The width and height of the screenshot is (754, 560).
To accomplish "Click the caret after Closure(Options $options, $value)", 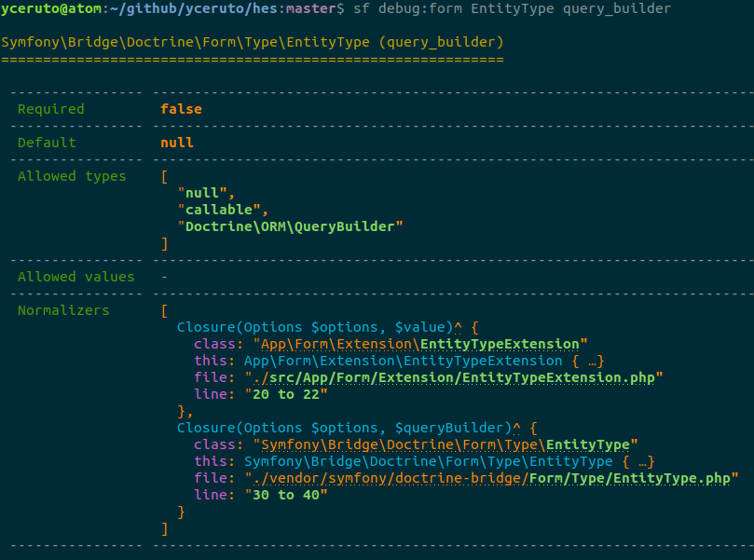I will pyautogui.click(x=458, y=327).
